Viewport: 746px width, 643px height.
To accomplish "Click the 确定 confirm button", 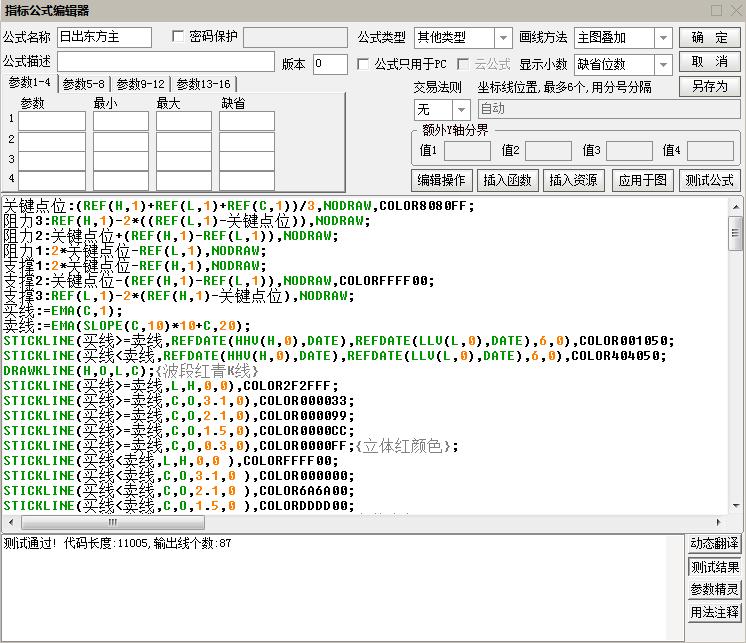I will pyautogui.click(x=710, y=37).
